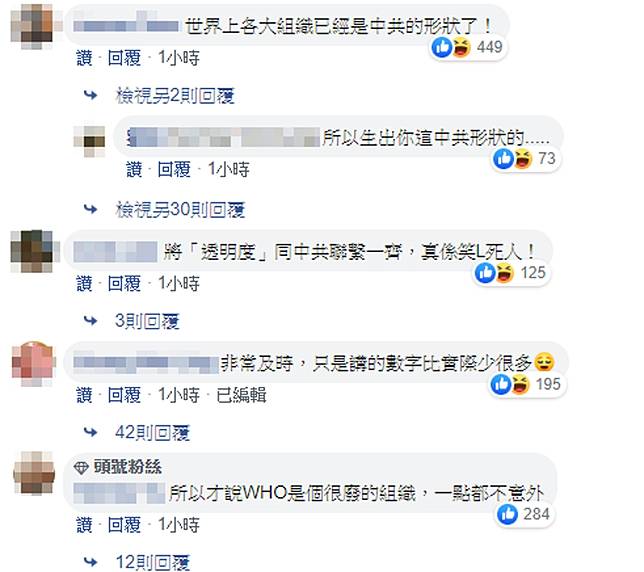Expand 檢視另2則回覆 replies
Viewport: 644px width, 572px height.
[x=175, y=96]
